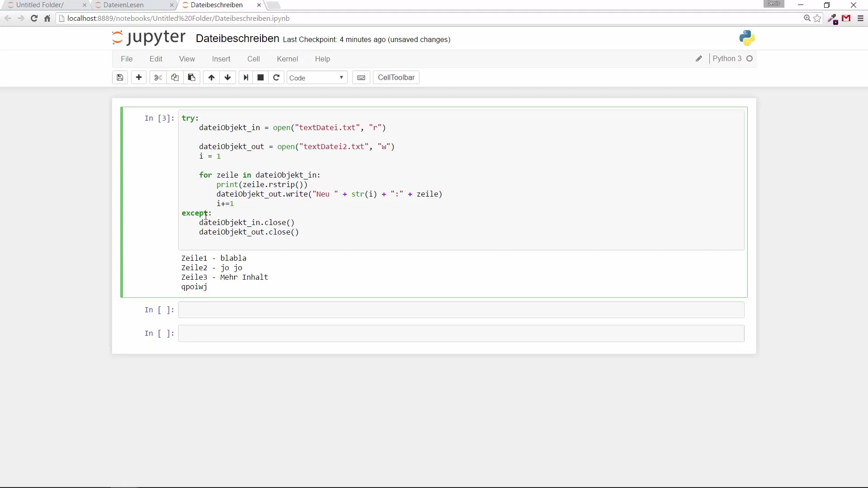Image resolution: width=868 pixels, height=488 pixels.
Task: Open browser zoom magnifier icon
Action: pyautogui.click(x=807, y=19)
